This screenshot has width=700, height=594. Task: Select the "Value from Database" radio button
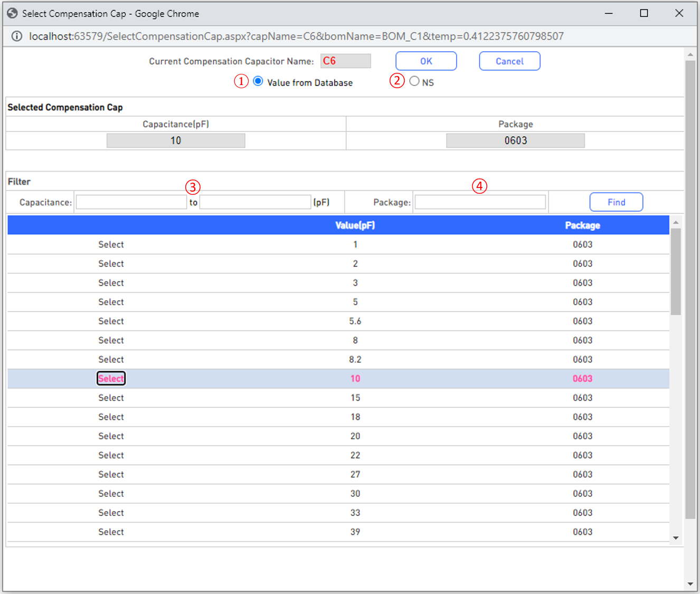click(258, 81)
